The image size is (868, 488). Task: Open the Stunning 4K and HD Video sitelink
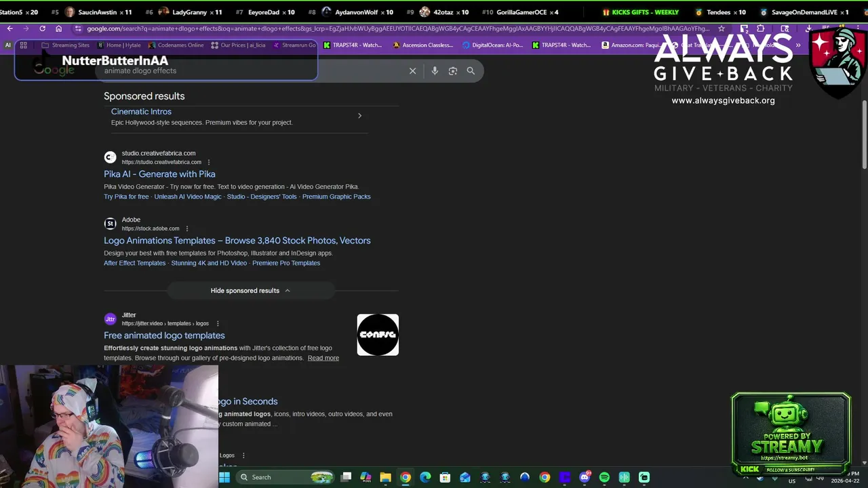point(209,263)
